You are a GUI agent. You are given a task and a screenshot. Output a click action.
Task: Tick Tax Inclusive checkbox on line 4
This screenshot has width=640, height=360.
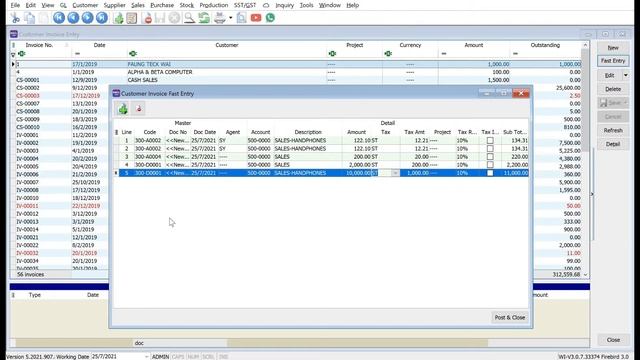click(x=490, y=165)
